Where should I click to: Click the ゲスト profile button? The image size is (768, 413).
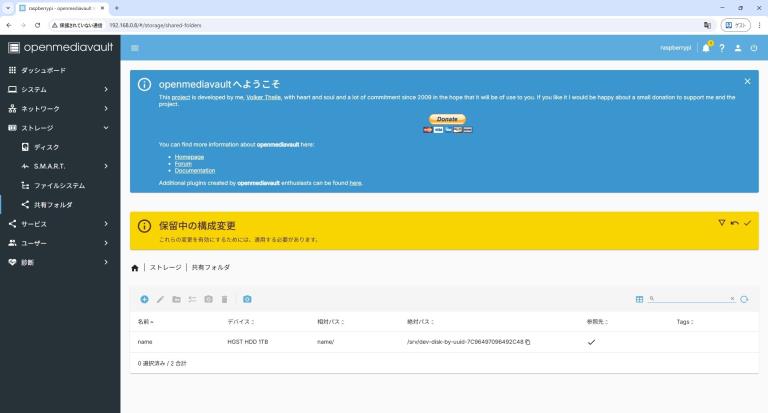[x=736, y=25]
